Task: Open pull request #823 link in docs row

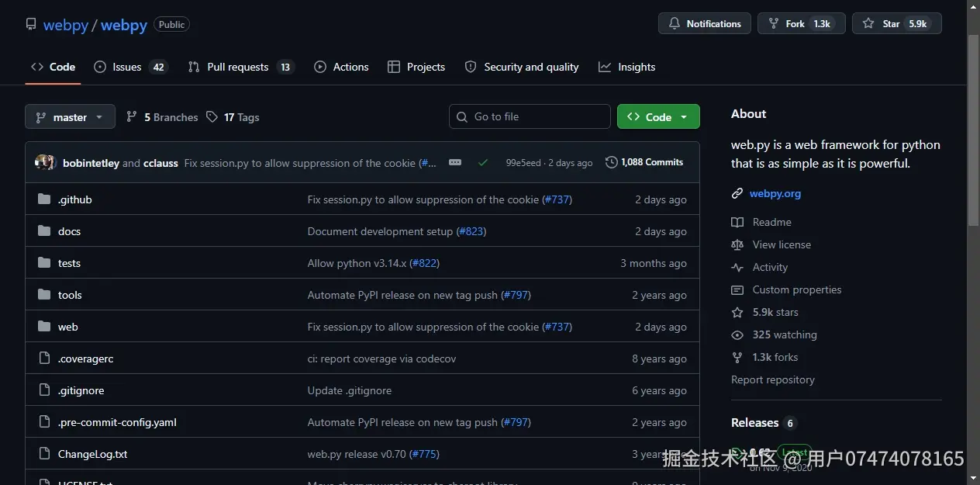Action: point(471,231)
